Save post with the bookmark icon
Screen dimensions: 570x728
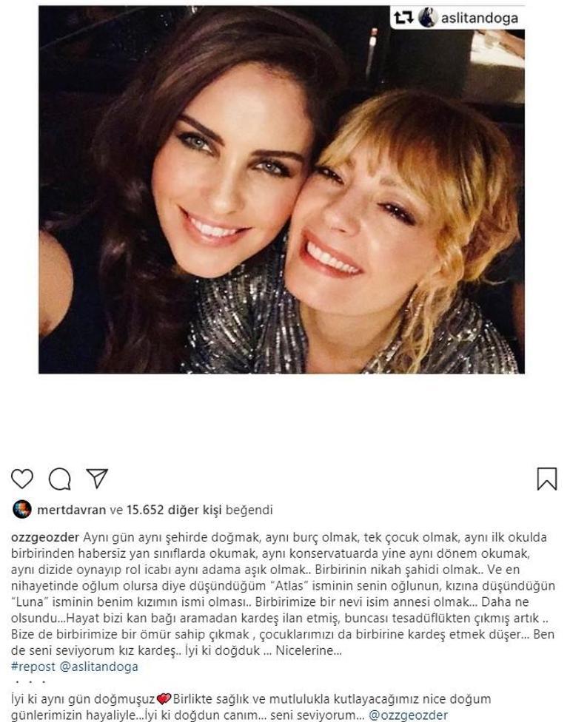[547, 479]
